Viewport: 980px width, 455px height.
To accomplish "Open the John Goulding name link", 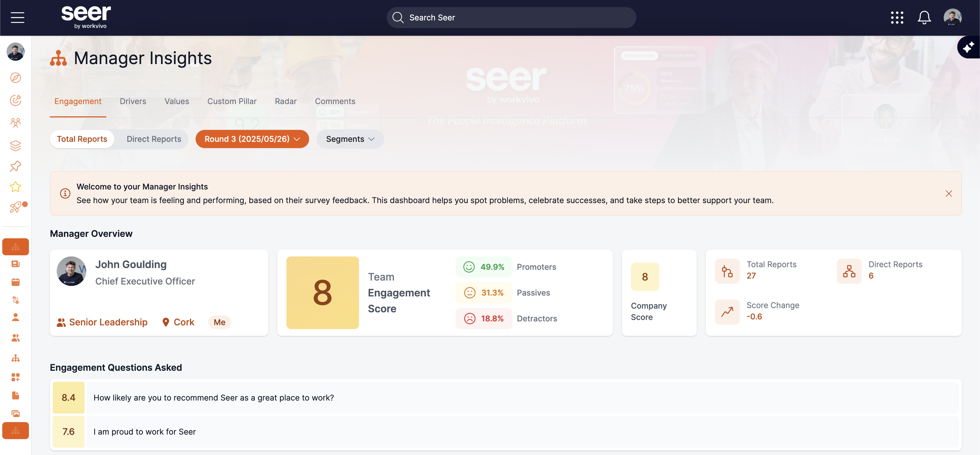I will pyautogui.click(x=131, y=264).
